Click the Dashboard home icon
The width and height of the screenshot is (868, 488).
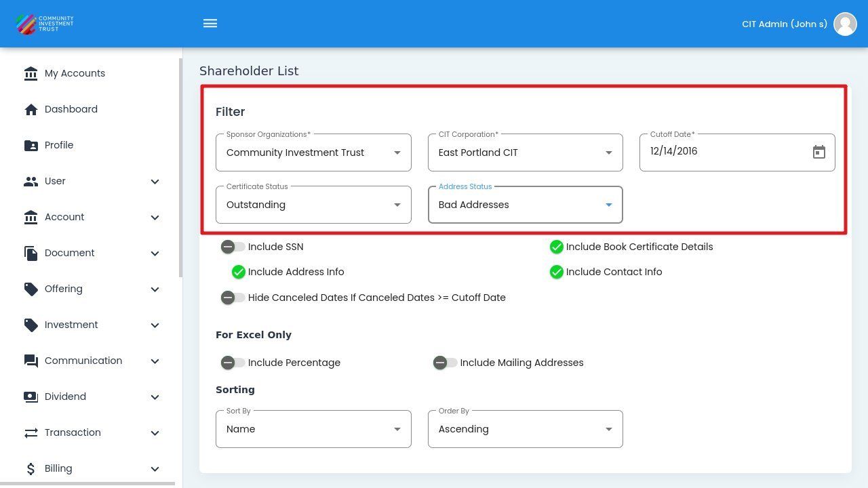click(31, 110)
